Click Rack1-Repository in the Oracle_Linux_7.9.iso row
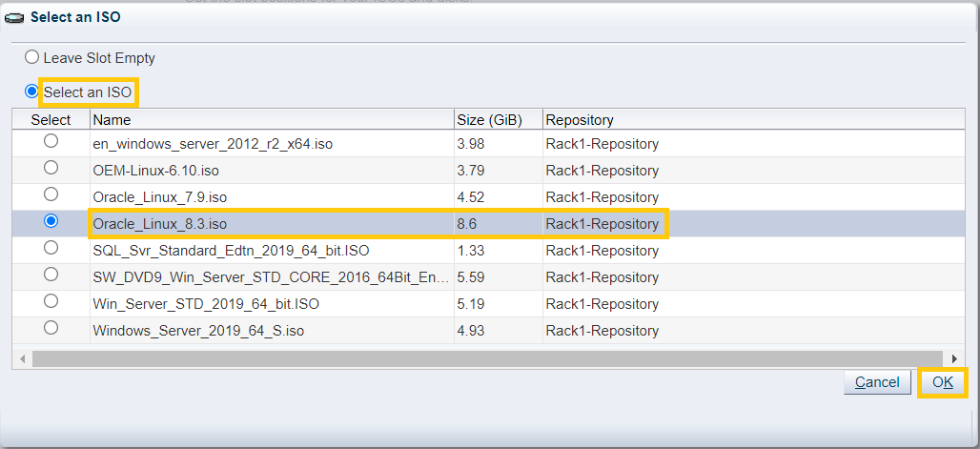Viewport: 980px width, 449px height. click(602, 197)
